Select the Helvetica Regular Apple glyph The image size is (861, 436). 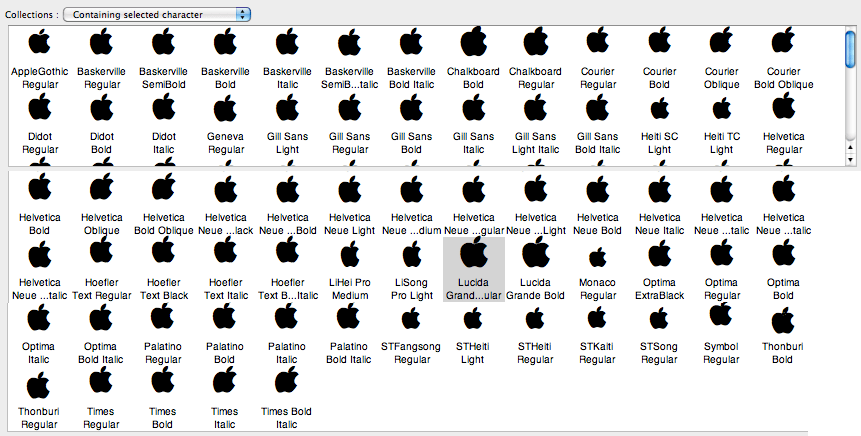click(x=784, y=107)
